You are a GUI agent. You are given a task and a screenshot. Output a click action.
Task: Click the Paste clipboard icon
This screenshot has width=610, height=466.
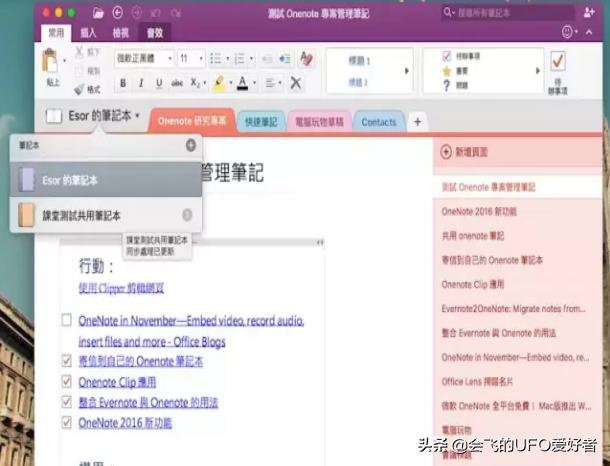click(50, 60)
